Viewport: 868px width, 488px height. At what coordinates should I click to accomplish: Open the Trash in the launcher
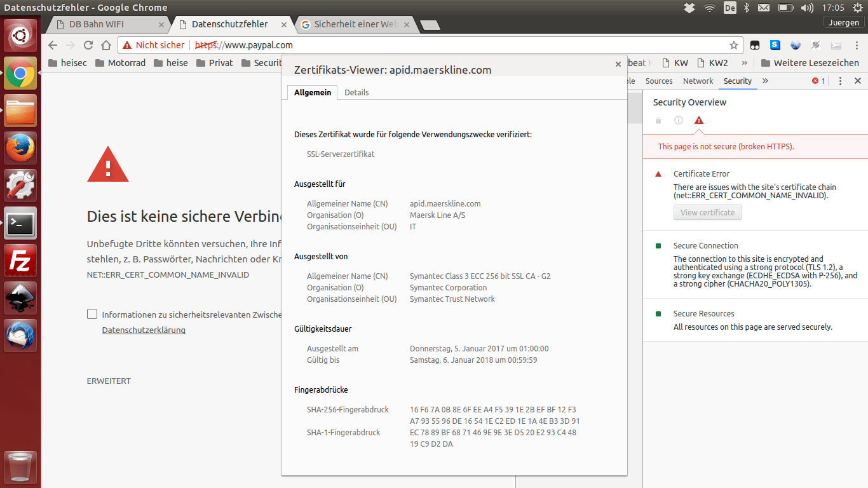click(20, 467)
